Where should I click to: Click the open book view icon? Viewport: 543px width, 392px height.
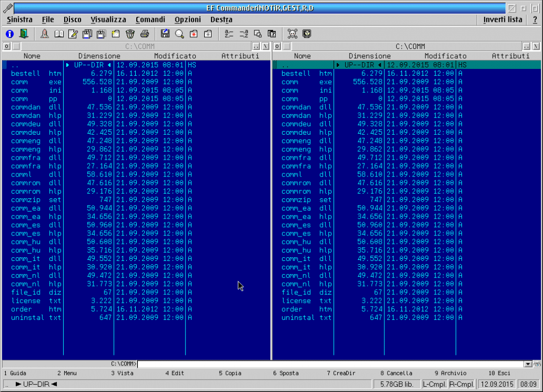(59, 34)
